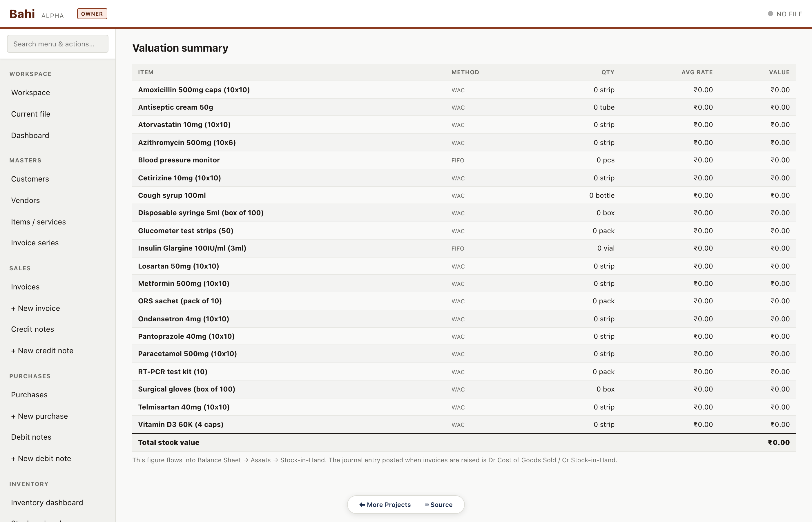Open the Vendors list
This screenshot has height=522, width=812.
coord(25,200)
